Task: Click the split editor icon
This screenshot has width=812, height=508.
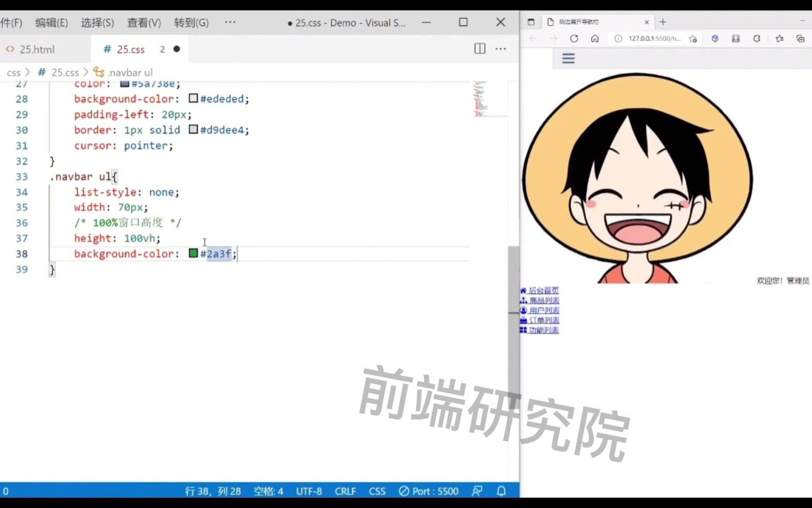Action: 480,48
